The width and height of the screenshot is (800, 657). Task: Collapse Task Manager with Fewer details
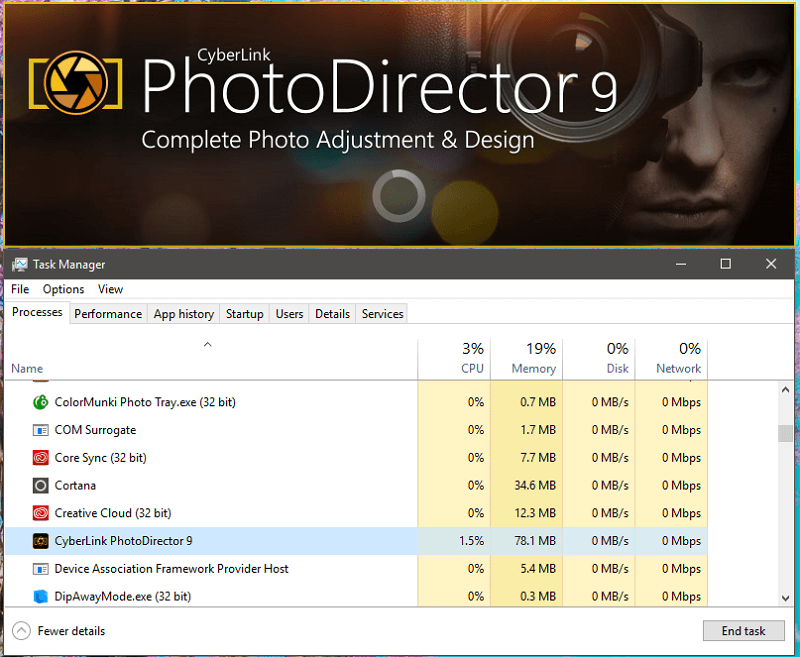pos(59,631)
